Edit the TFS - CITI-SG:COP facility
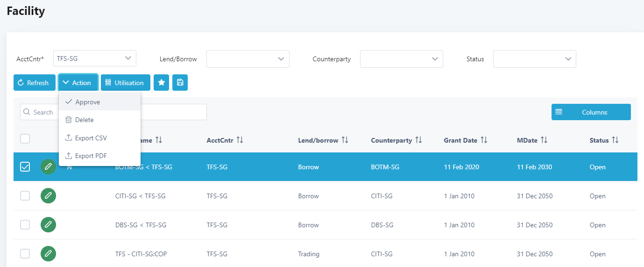This screenshot has height=267, width=644. [48, 254]
